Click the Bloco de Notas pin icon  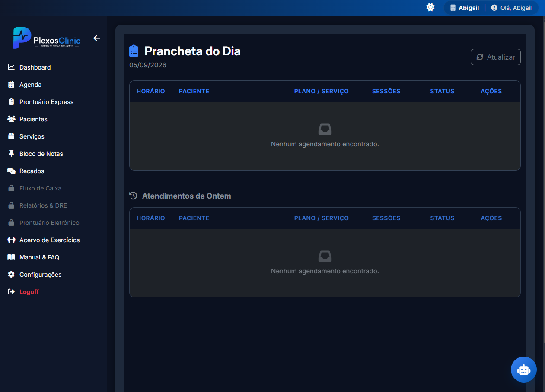coord(11,154)
